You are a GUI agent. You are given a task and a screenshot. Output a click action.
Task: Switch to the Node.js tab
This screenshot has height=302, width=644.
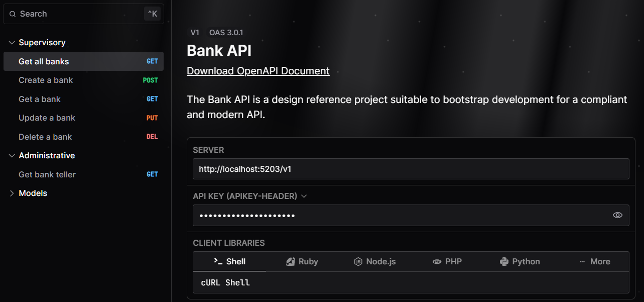[374, 261]
